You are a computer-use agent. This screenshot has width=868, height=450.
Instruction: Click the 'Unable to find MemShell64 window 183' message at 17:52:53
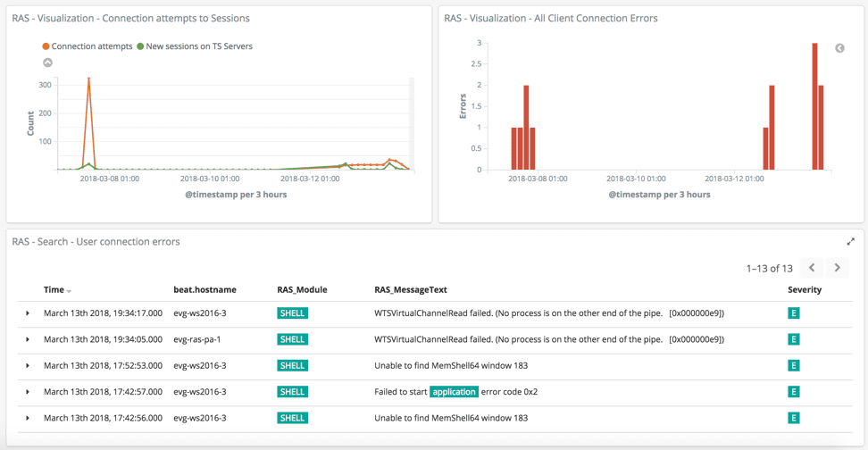click(451, 366)
